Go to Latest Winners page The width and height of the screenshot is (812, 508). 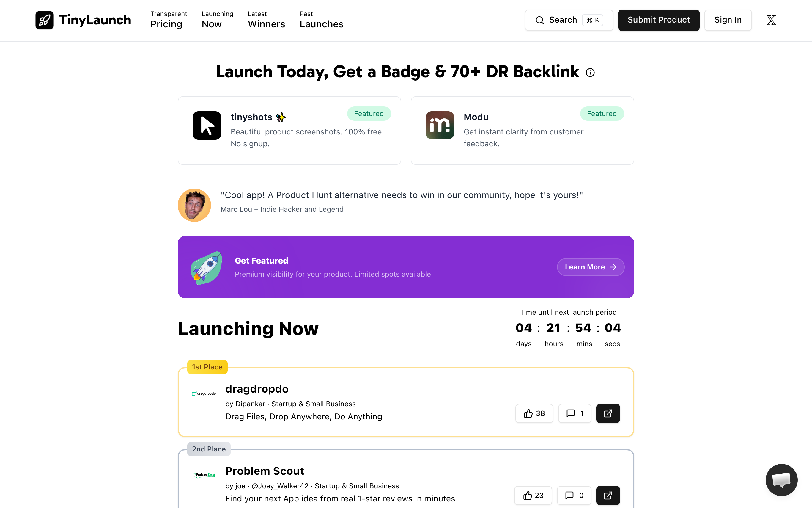click(266, 20)
